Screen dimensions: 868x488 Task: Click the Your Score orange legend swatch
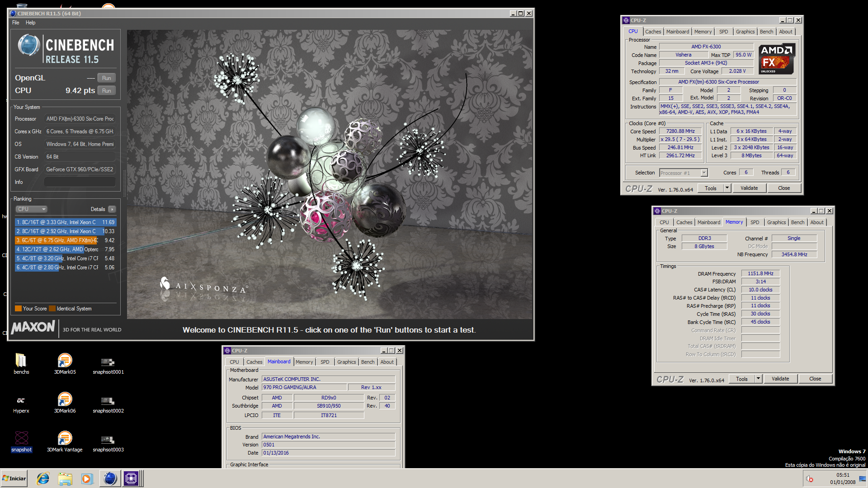tap(18, 309)
